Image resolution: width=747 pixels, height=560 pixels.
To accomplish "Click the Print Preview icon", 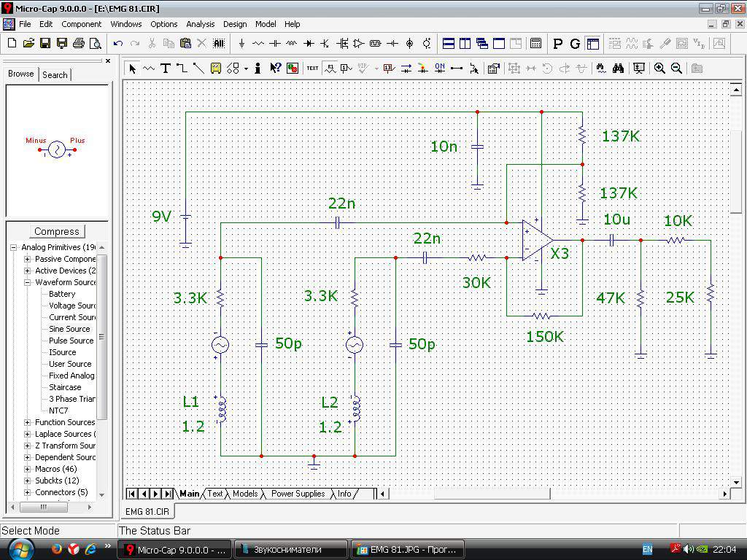I will pos(95,44).
